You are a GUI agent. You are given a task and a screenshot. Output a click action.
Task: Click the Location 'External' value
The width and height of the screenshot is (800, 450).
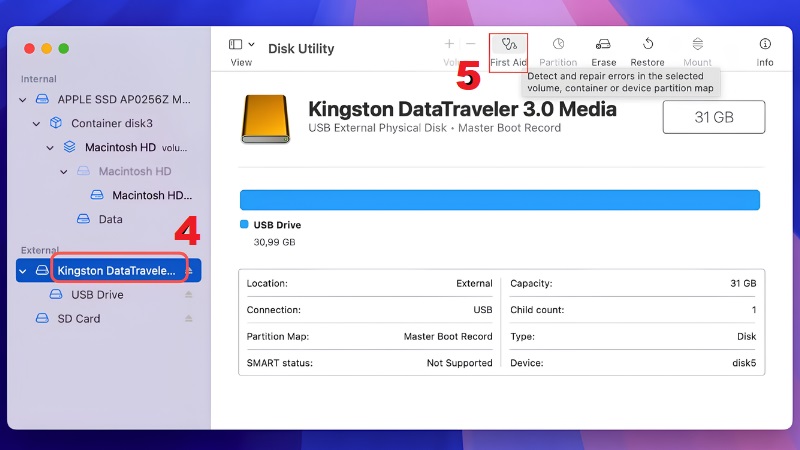[474, 284]
